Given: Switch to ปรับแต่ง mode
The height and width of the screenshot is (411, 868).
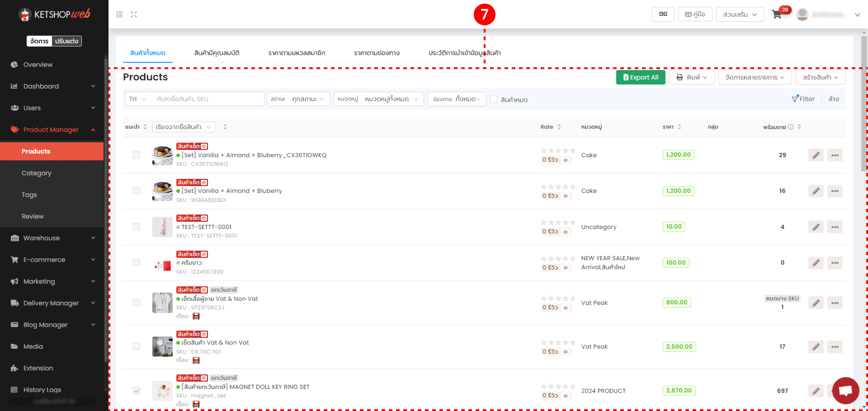Looking at the screenshot, I should tap(67, 41).
